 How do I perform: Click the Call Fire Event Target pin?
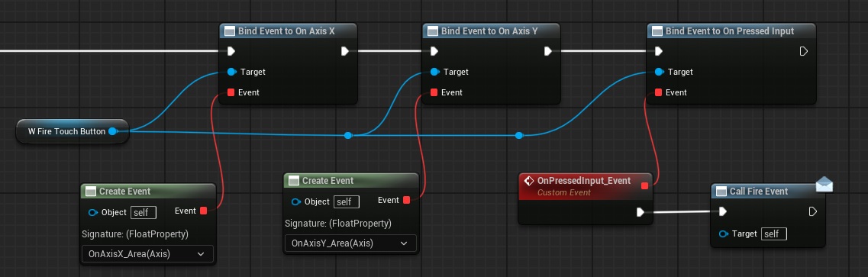pos(724,234)
